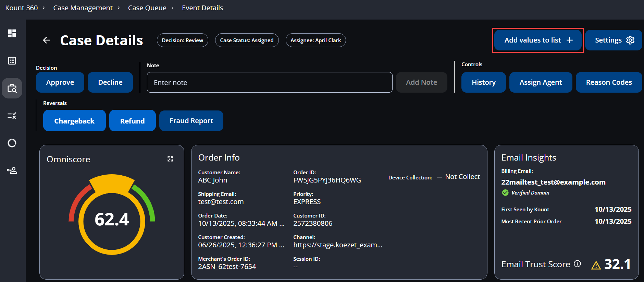This screenshot has width=644, height=282.
Task: Open the Fraud Report button
Action: click(x=191, y=121)
